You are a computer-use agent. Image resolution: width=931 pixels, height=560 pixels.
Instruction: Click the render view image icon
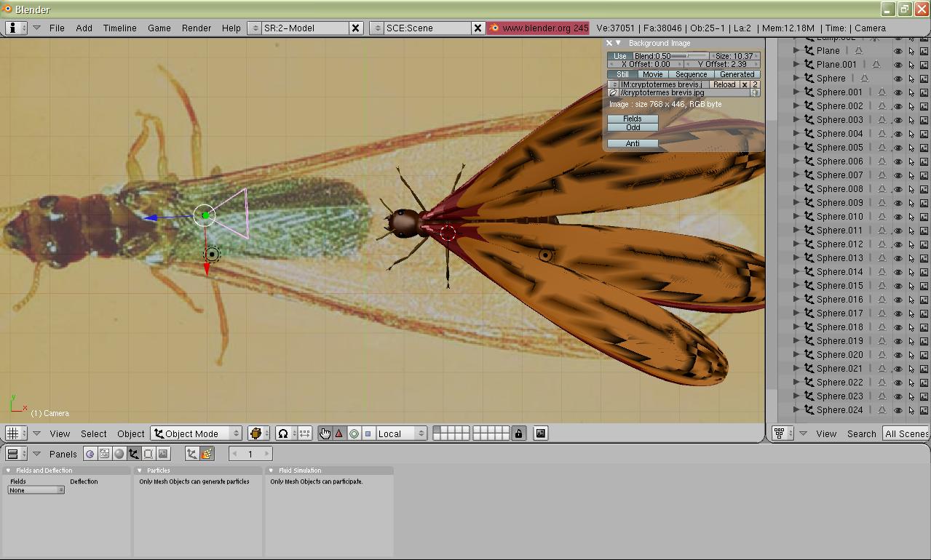click(541, 433)
